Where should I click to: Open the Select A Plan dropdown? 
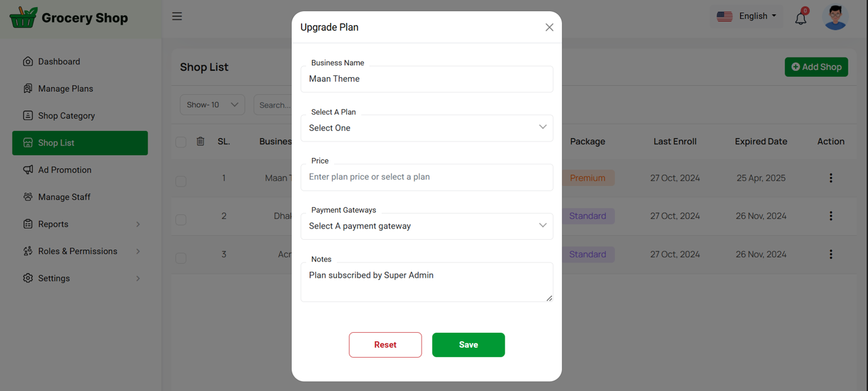pos(427,128)
